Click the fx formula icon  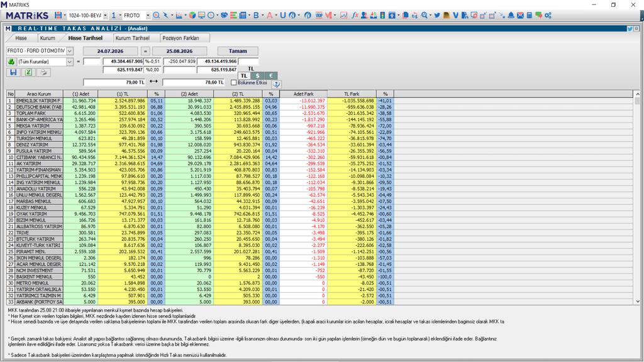click(x=355, y=15)
